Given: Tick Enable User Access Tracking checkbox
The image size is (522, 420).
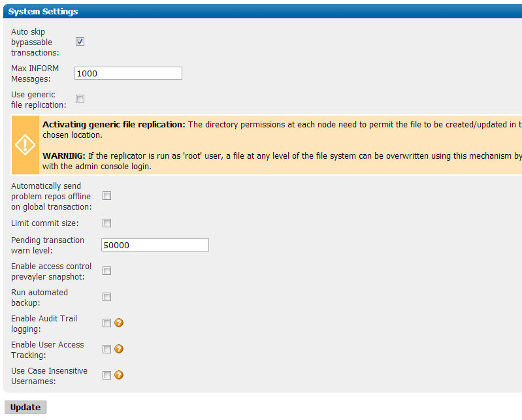Looking at the screenshot, I should click(x=106, y=349).
